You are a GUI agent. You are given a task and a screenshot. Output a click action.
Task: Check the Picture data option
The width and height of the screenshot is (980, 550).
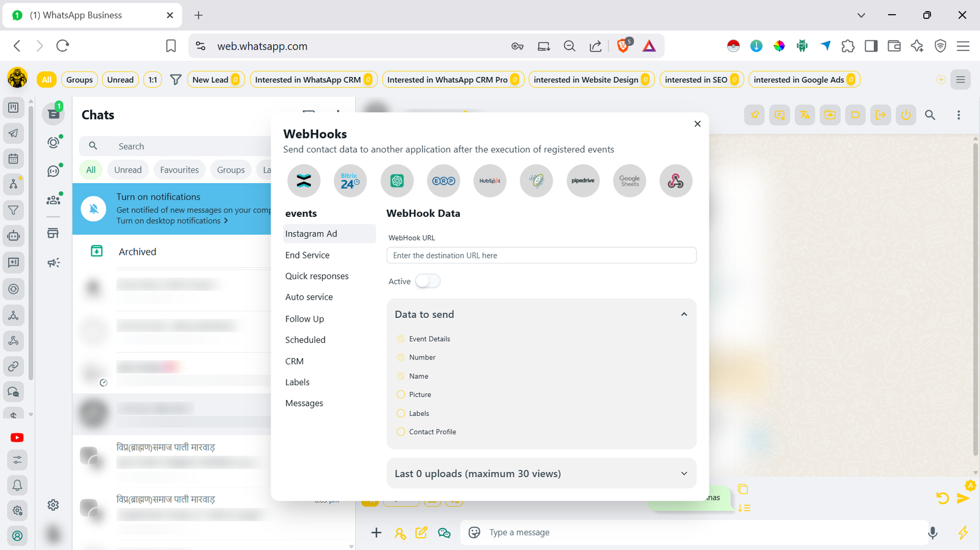coord(401,394)
